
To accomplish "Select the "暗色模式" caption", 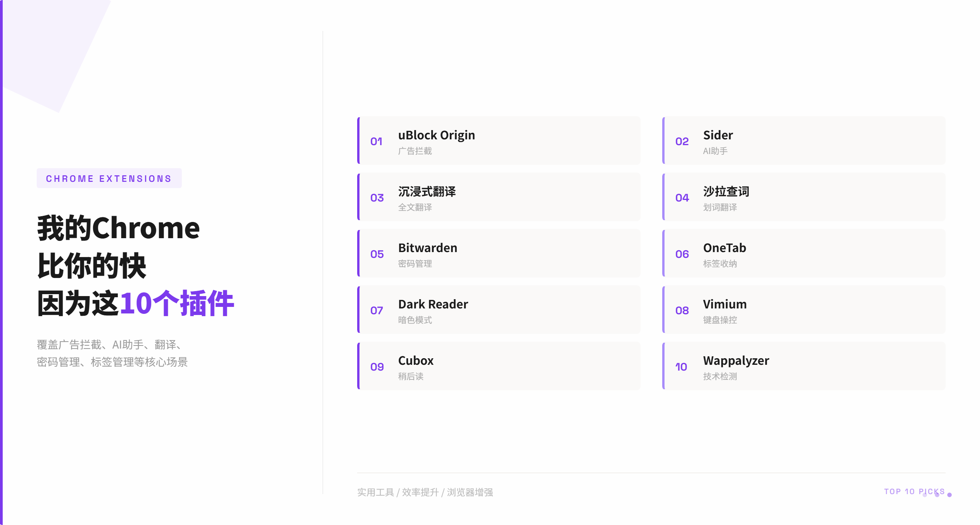I will pos(415,320).
